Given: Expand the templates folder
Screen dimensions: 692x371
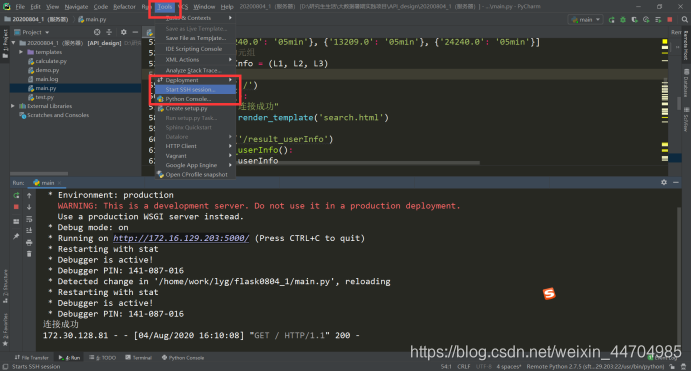Looking at the screenshot, I should coord(21,52).
